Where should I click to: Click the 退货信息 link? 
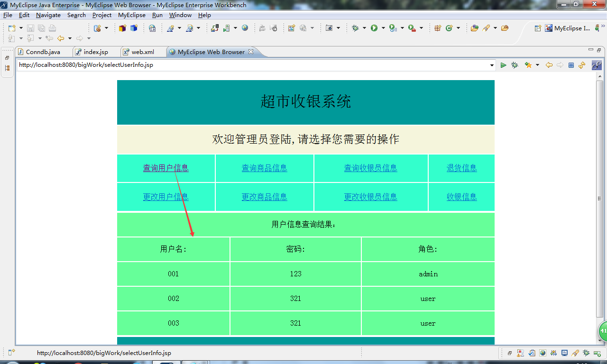pyautogui.click(x=462, y=168)
